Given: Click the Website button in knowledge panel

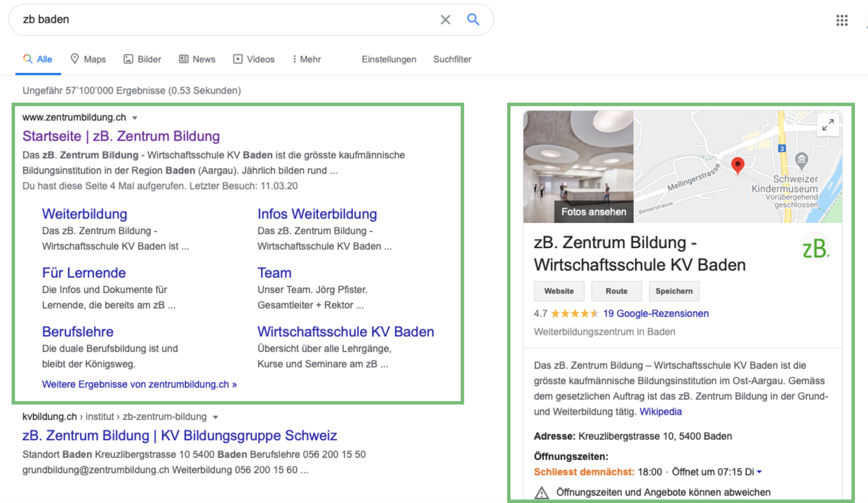Looking at the screenshot, I should (559, 291).
